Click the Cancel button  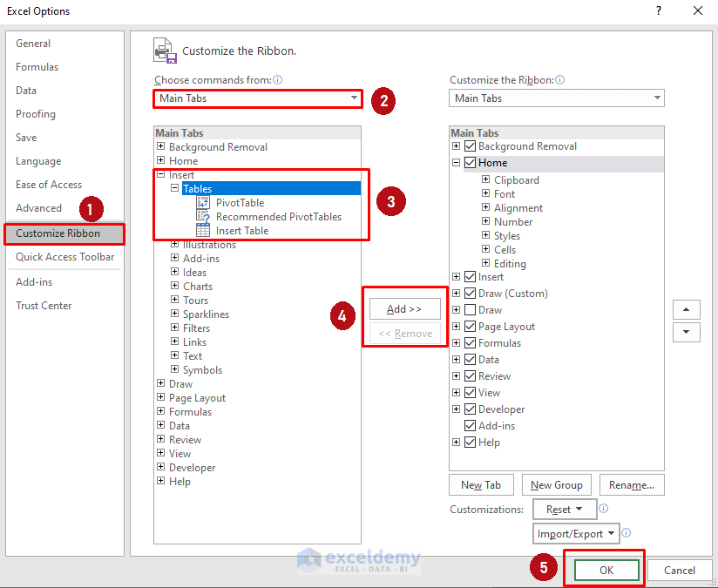(680, 570)
